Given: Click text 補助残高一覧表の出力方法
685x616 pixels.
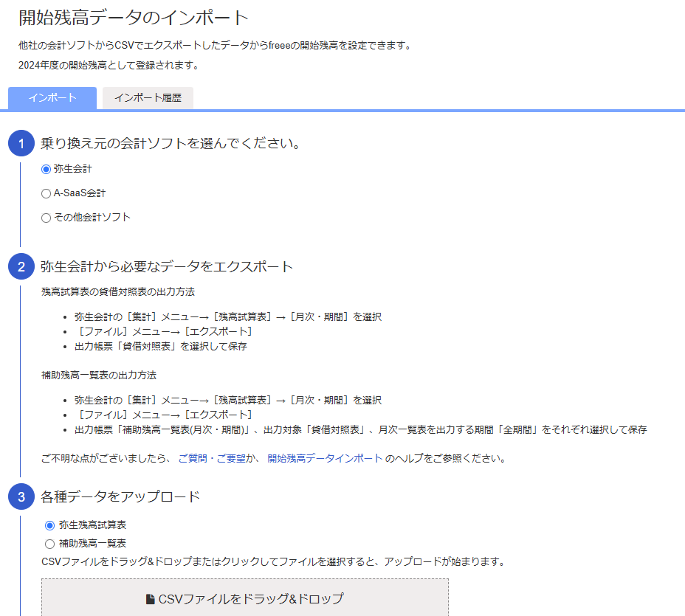Looking at the screenshot, I should 99,375.
